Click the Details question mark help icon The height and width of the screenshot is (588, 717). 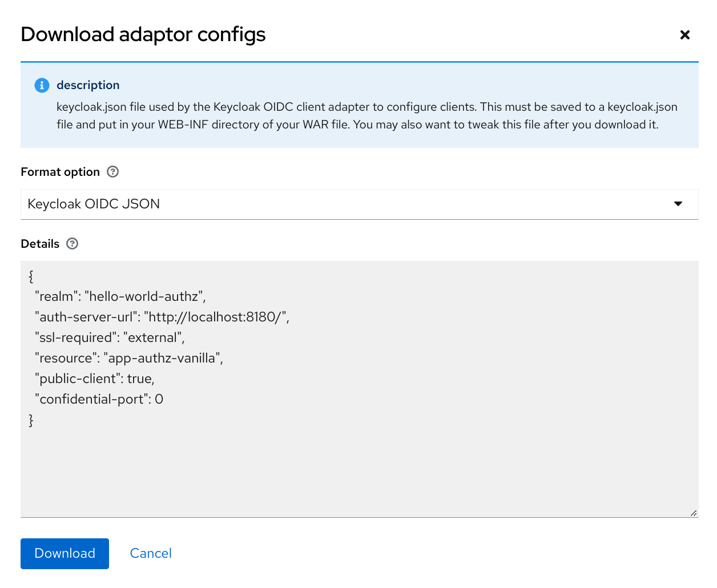point(72,244)
